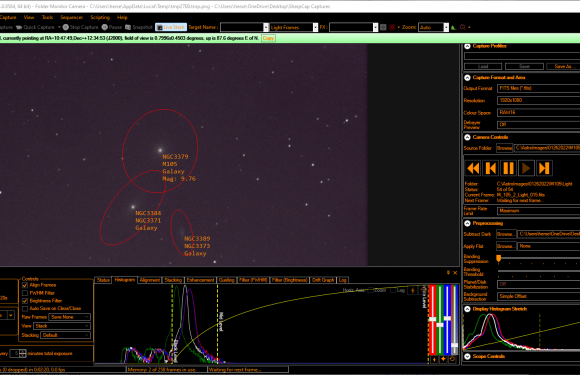The height and width of the screenshot is (375, 580).
Task: Switch to the Status tab
Action: tap(103, 280)
